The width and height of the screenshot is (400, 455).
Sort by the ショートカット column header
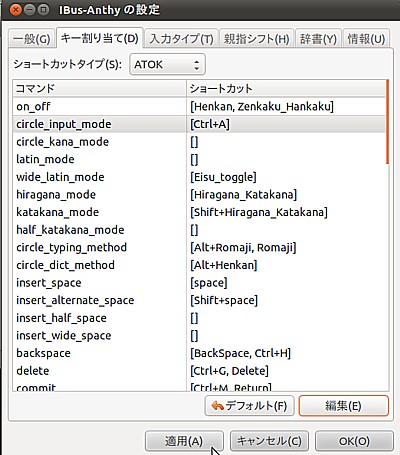[286, 89]
